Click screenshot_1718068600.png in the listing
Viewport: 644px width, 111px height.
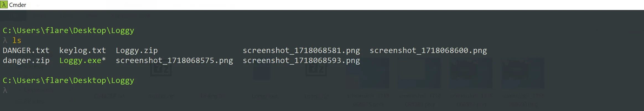428,51
